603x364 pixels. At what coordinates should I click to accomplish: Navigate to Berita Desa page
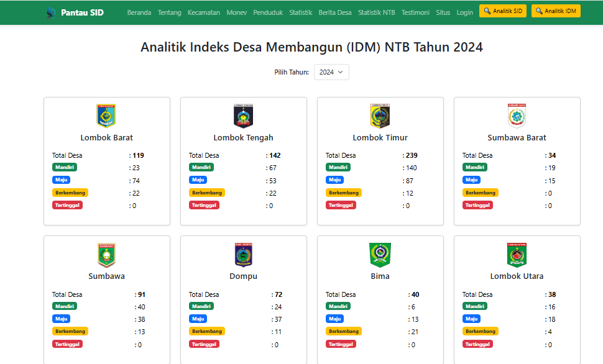tap(335, 12)
